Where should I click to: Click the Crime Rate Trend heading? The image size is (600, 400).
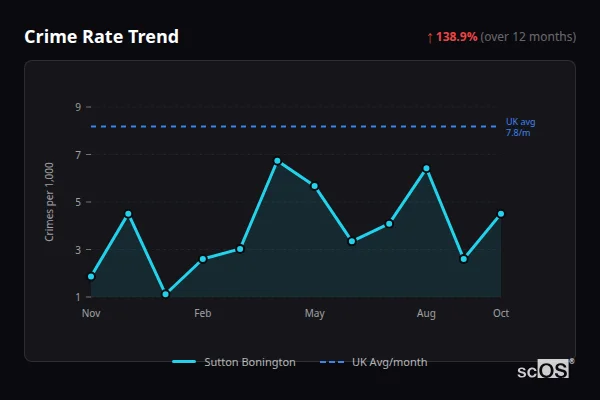click(101, 37)
